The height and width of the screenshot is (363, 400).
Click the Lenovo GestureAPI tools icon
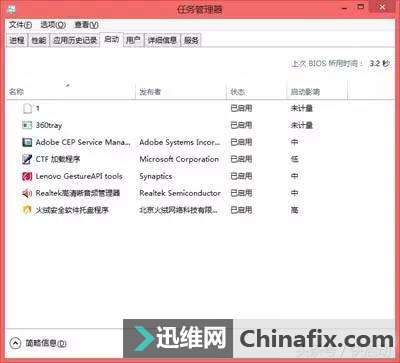[x=27, y=176]
